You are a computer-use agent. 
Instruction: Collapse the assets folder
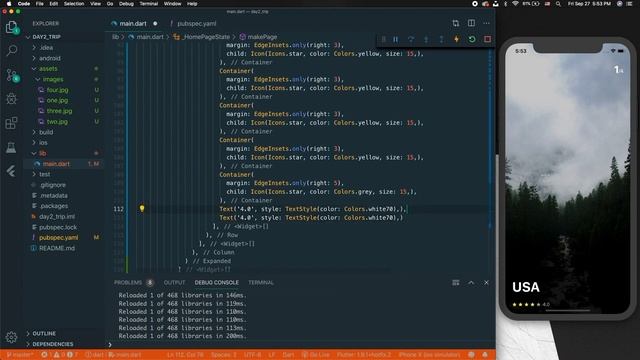34,69
